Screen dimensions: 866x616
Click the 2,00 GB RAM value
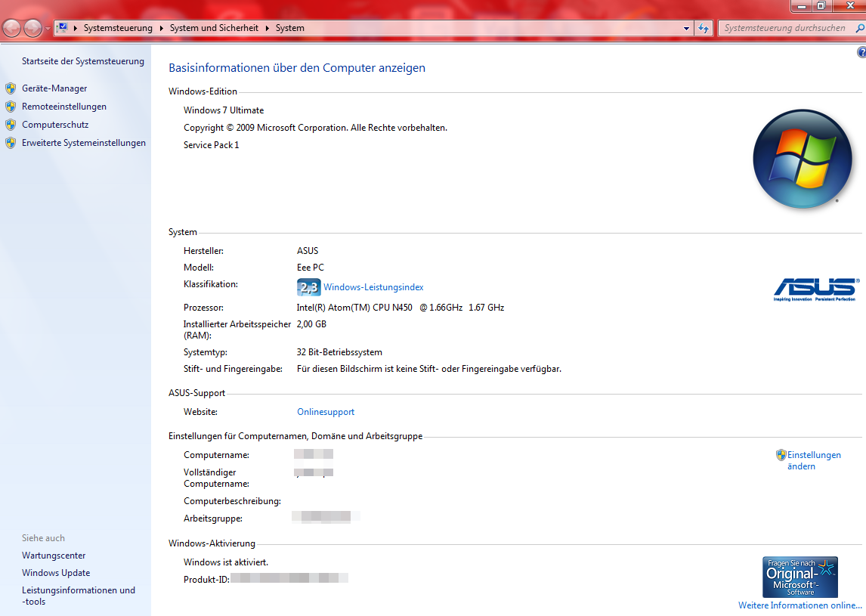tap(311, 324)
